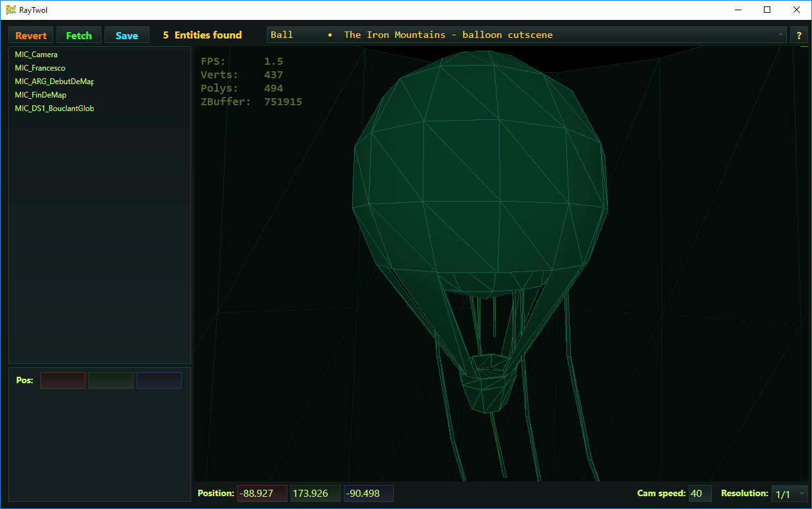Click camera Position X field -88.927

262,494
